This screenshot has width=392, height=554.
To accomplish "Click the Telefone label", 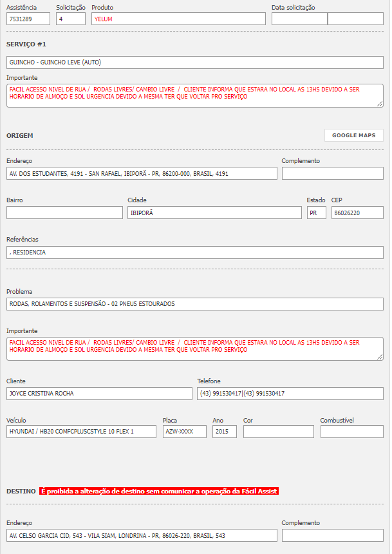I will 209,381.
